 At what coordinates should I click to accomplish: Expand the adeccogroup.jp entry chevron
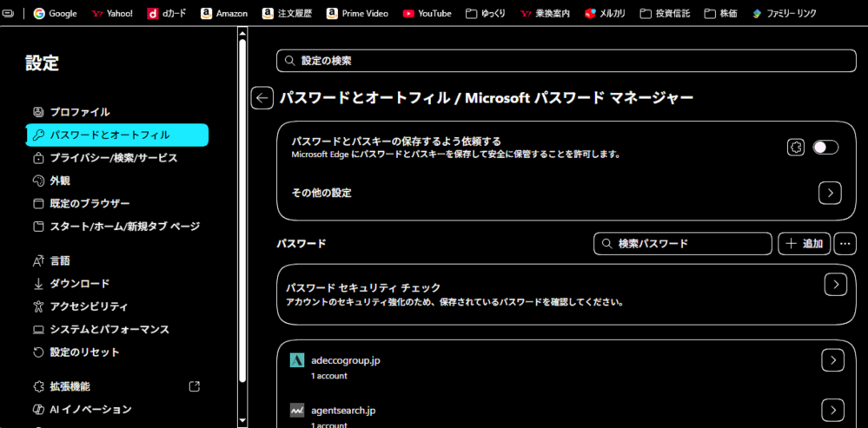832,360
